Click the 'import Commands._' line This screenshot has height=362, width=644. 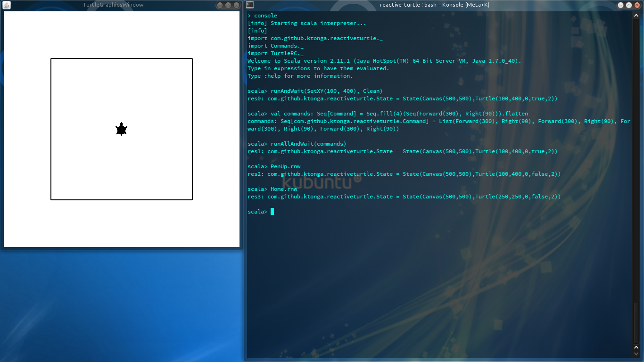[276, 46]
